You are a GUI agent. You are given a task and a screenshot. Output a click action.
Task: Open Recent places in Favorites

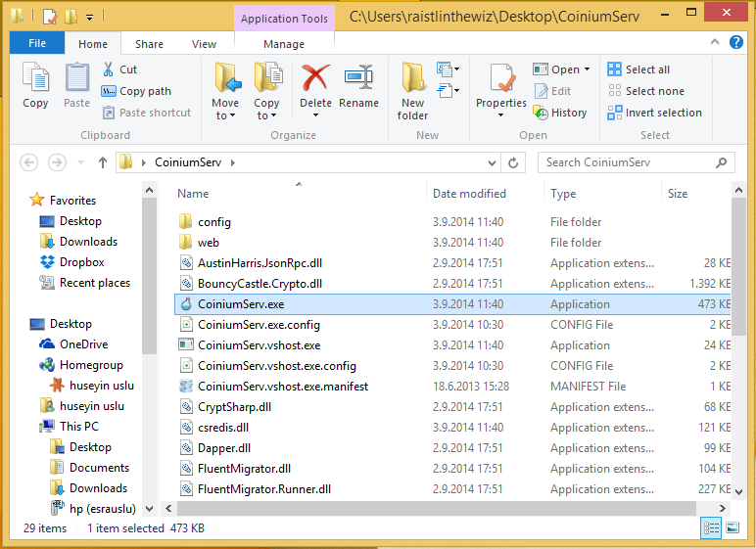click(85, 283)
